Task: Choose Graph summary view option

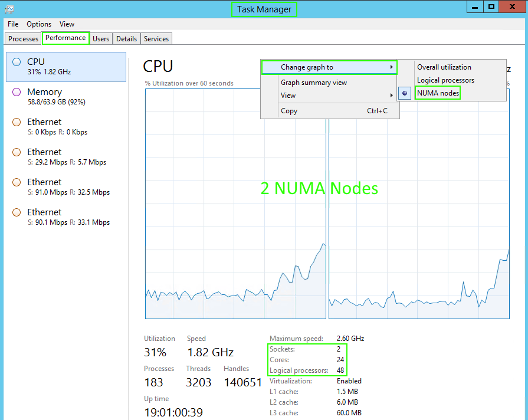Action: tap(330, 83)
